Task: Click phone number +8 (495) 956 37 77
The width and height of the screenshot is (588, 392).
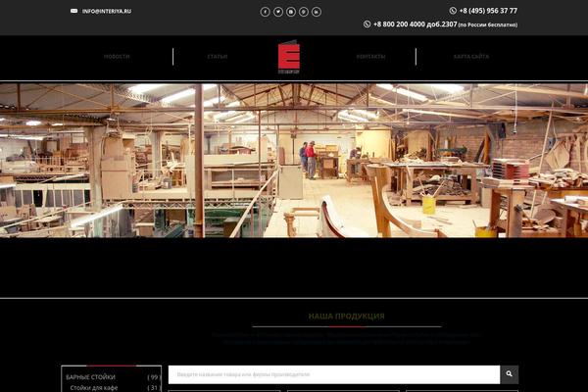Action: click(488, 11)
